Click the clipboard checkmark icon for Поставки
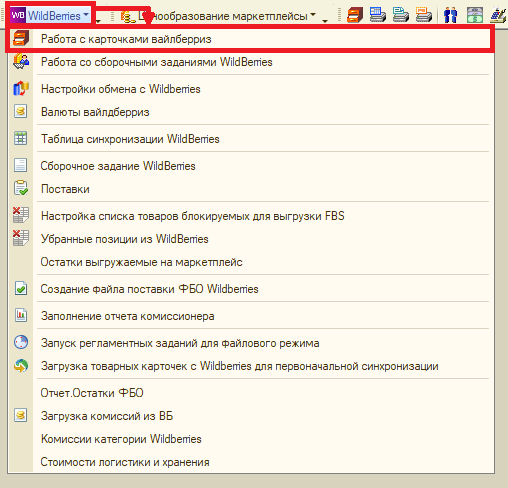Screen dimensions: 508x488 tap(21, 188)
